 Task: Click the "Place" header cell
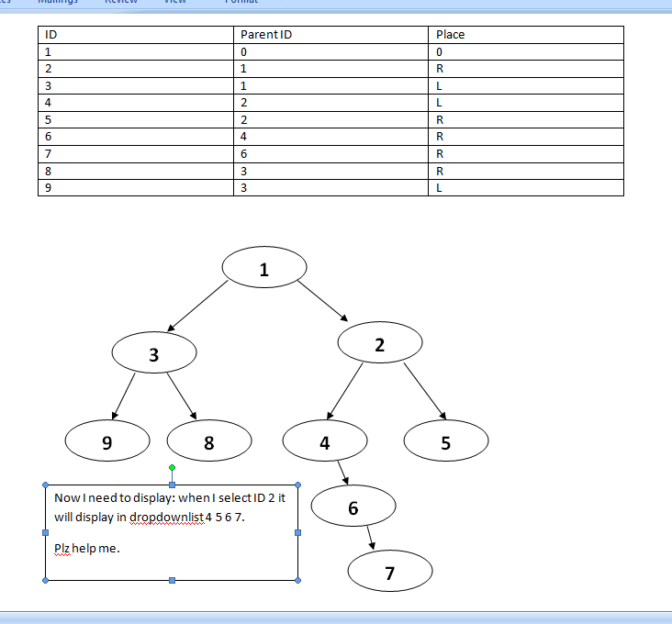click(x=526, y=35)
